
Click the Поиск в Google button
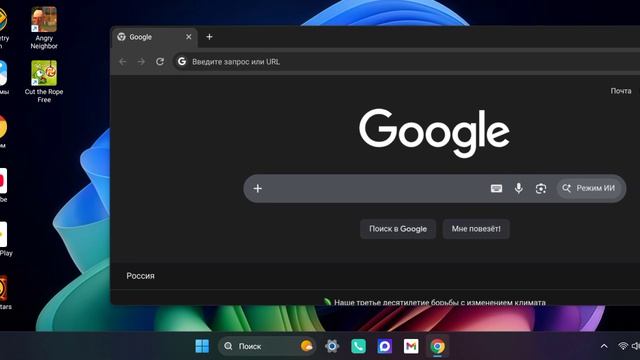click(x=398, y=229)
